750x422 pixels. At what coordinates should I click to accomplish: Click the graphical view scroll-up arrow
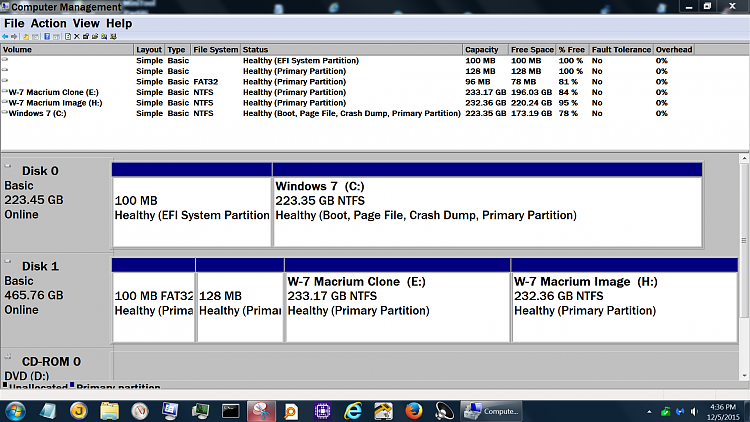click(744, 158)
